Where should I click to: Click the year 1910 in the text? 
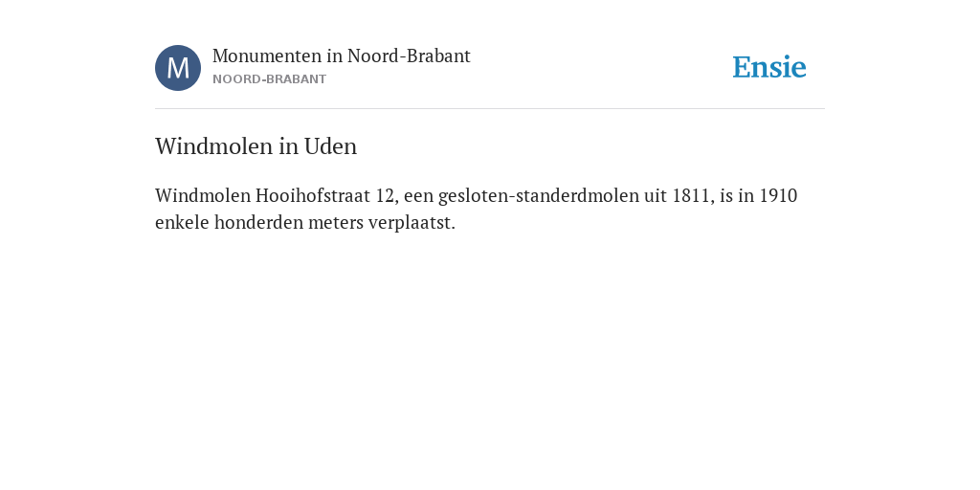tap(779, 195)
